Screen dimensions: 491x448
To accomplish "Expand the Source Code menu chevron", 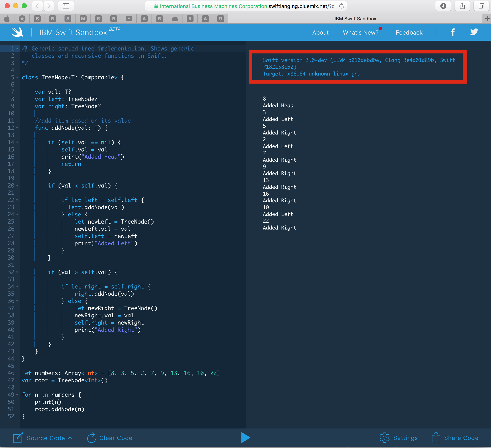I will pos(70,438).
